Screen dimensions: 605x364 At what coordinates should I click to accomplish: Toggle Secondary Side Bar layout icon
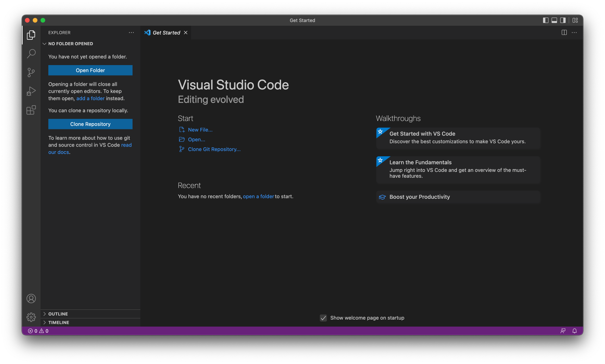tap(563, 20)
